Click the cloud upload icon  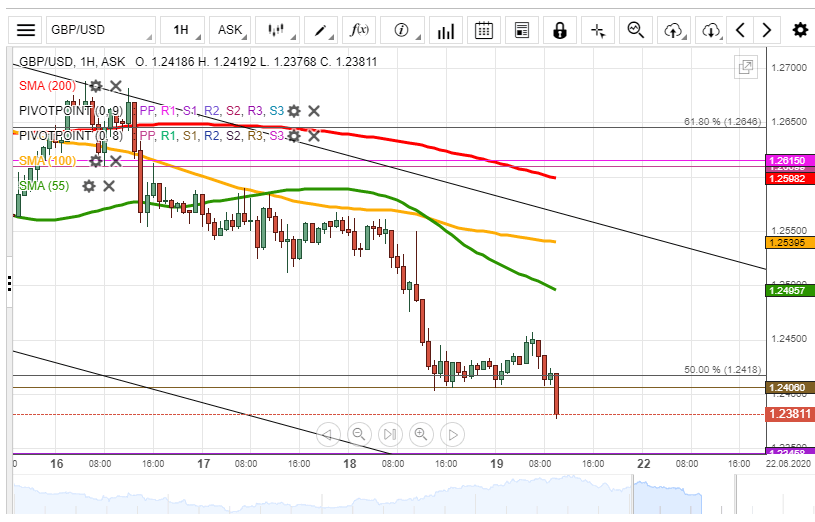tap(674, 30)
